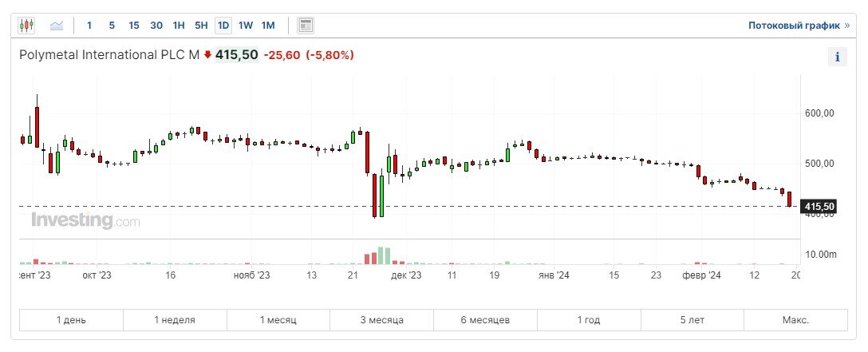The height and width of the screenshot is (352, 868).
Task: Click the нояб '23 date axis label
Action: point(252,275)
